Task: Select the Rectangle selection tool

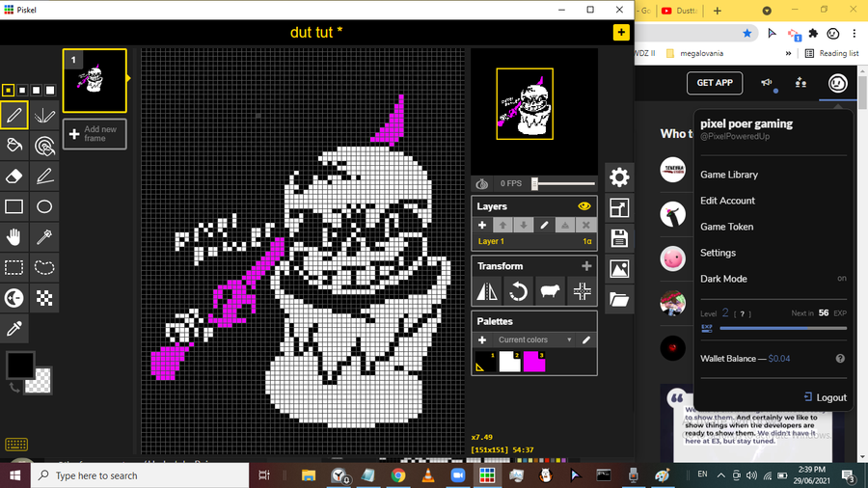Action: point(14,267)
